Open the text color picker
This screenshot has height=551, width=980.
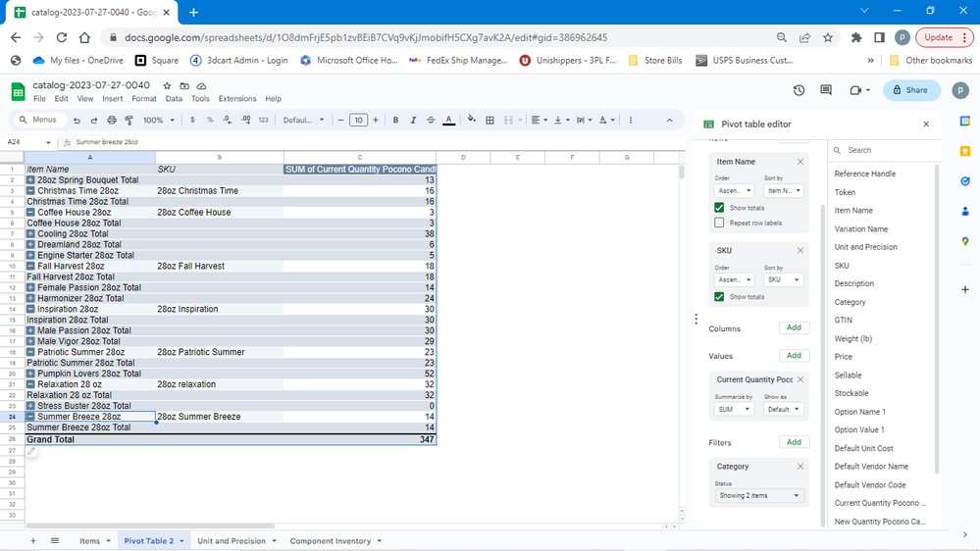(x=448, y=120)
